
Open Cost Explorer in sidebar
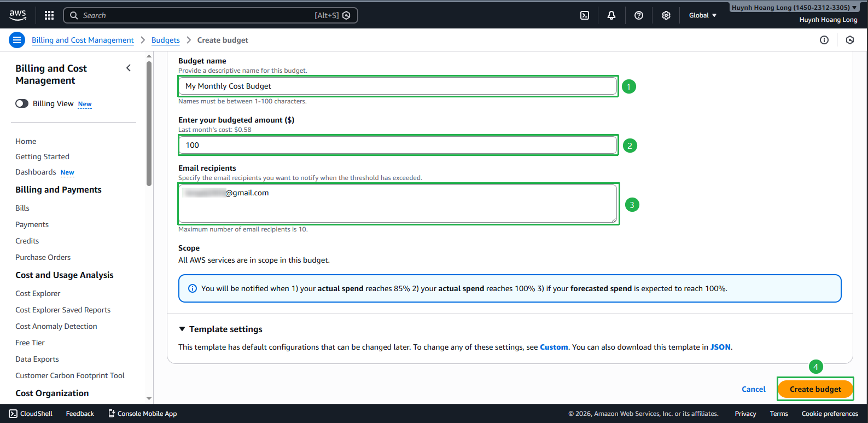click(38, 293)
